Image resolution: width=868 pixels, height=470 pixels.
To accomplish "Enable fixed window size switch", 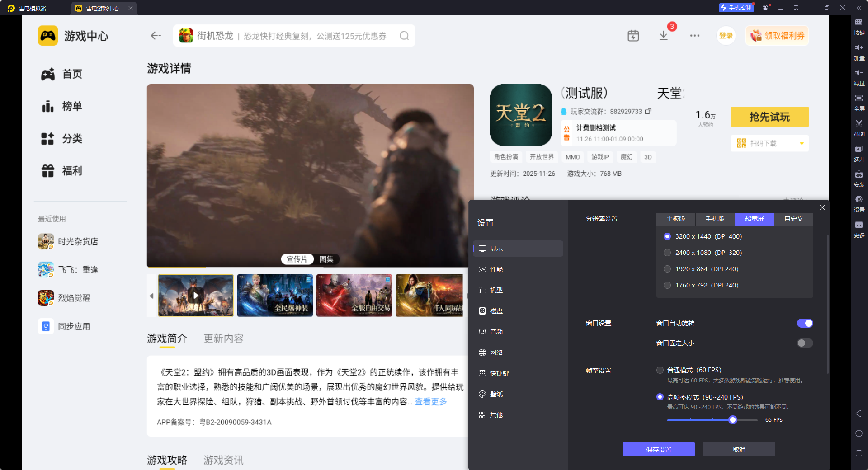I will tap(805, 343).
